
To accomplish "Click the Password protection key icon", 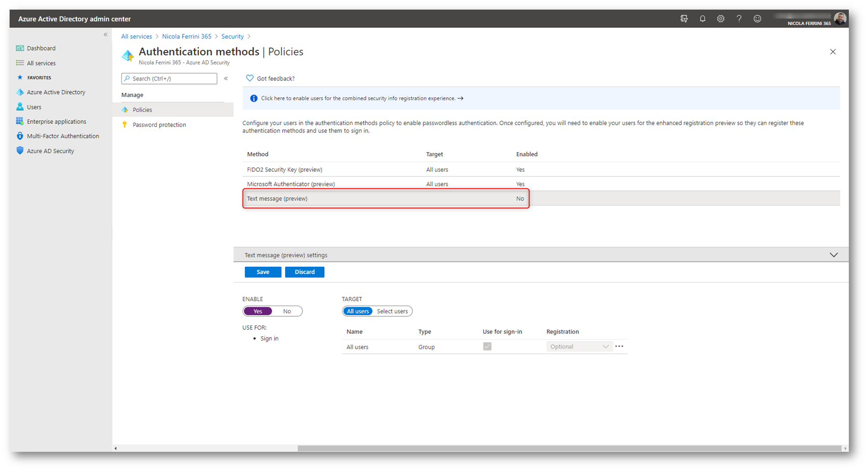I will (125, 125).
